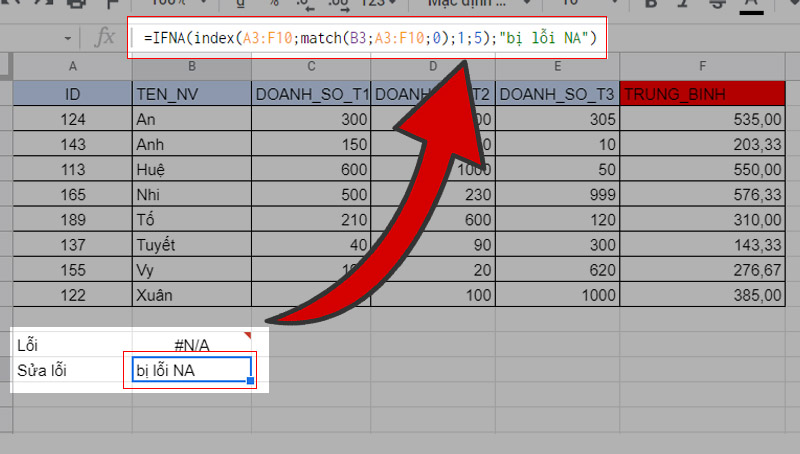Click the fx function icon
The height and width of the screenshot is (454, 800).
pos(103,38)
